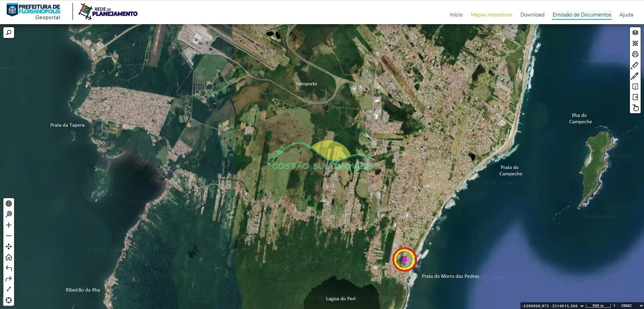Select the pencil drawing tool
The image size is (644, 309).
[635, 76]
